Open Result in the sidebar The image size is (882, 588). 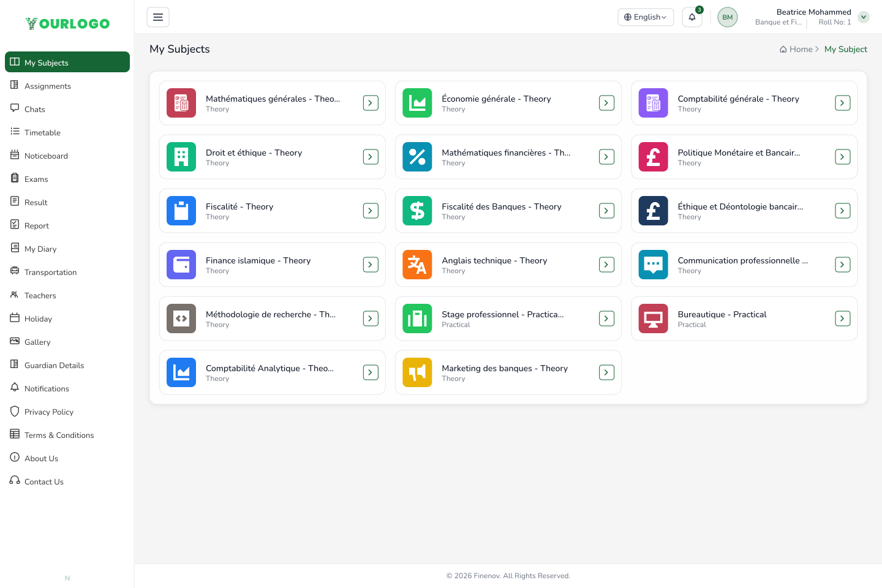[67, 202]
